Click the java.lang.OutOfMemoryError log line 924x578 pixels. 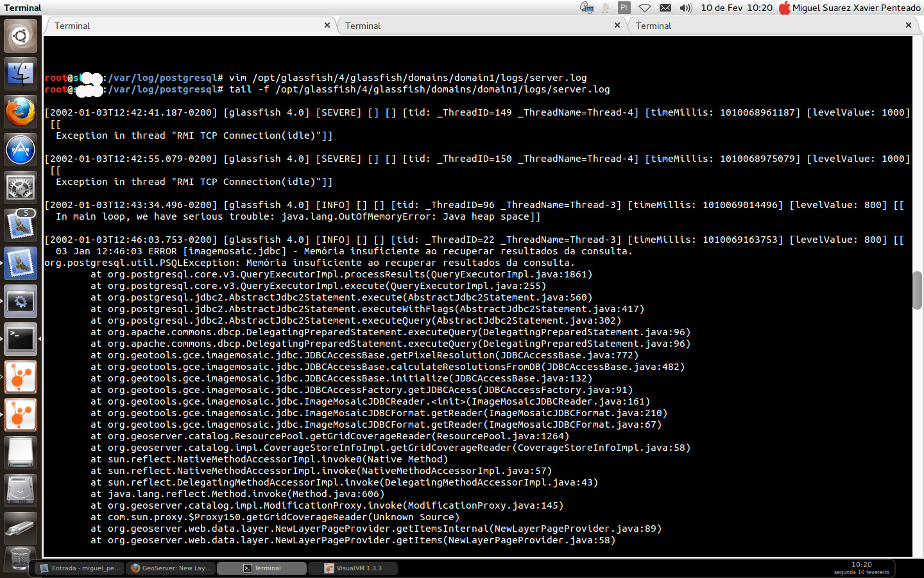pos(298,216)
